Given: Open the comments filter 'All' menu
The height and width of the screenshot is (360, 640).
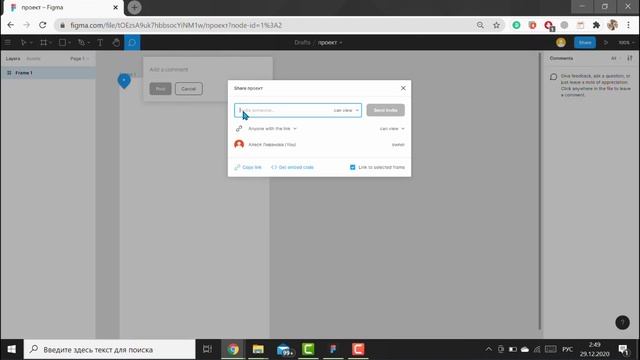Looking at the screenshot, I should (x=616, y=58).
